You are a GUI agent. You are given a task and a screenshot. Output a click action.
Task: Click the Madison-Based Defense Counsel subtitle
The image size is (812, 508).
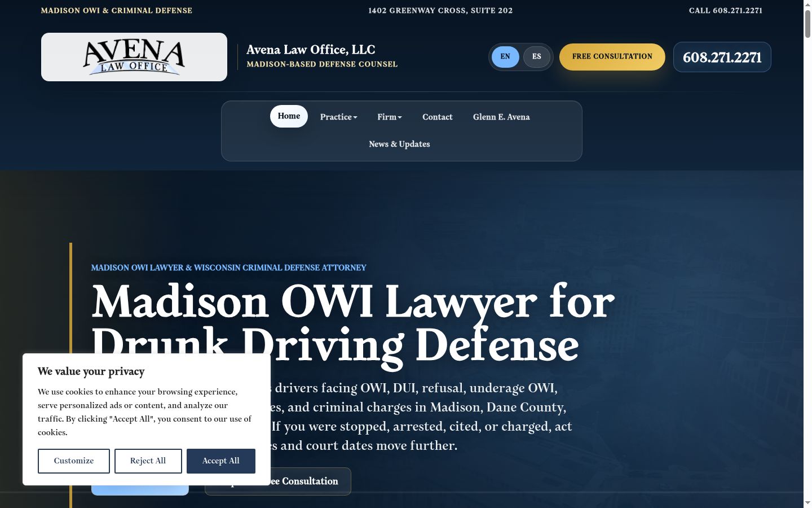point(322,64)
